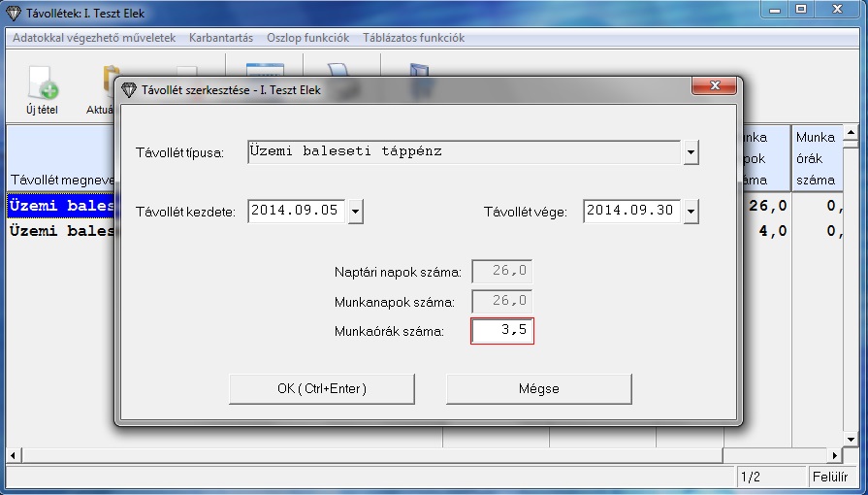Open the Oszlop funkciók menu
868x495 pixels.
point(307,38)
